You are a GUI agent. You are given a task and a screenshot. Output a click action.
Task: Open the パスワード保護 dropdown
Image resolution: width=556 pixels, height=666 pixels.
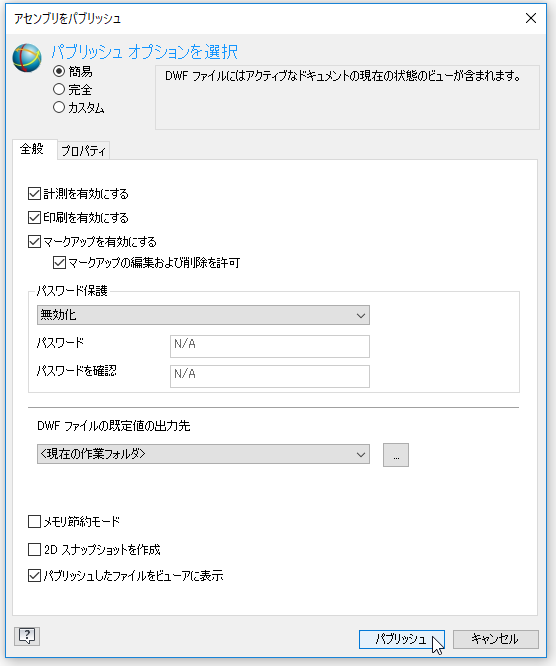(x=203, y=315)
